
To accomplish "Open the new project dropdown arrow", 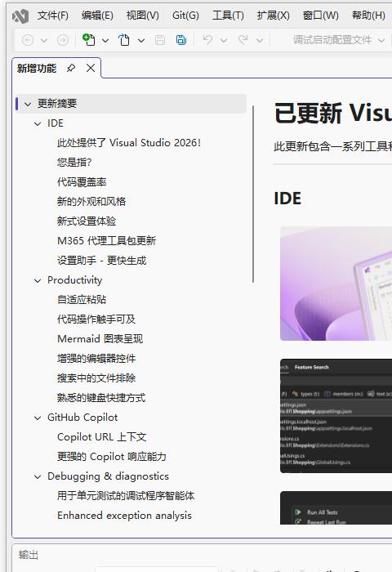I will tap(105, 41).
